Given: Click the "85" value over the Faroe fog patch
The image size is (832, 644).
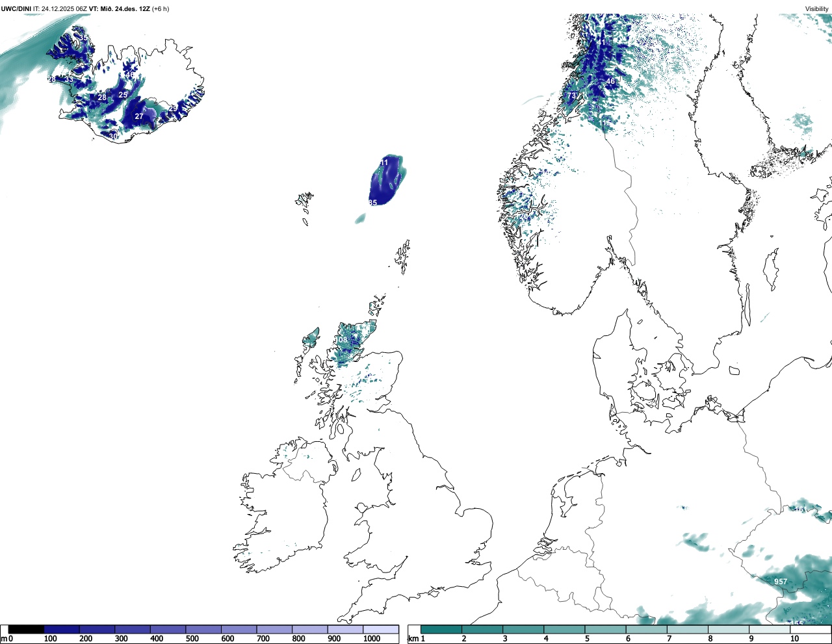Looking at the screenshot, I should pos(372,203).
